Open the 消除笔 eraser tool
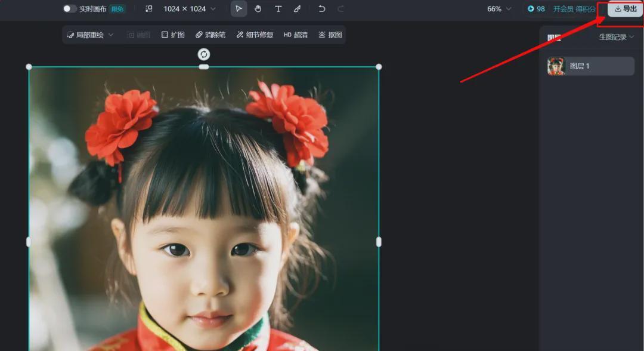Screen dimensions: 644x351 [212, 34]
